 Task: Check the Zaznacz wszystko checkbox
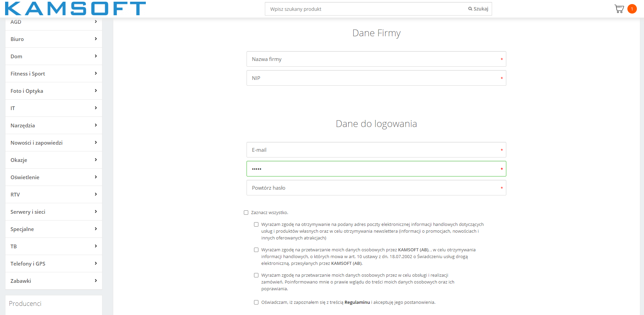246,213
